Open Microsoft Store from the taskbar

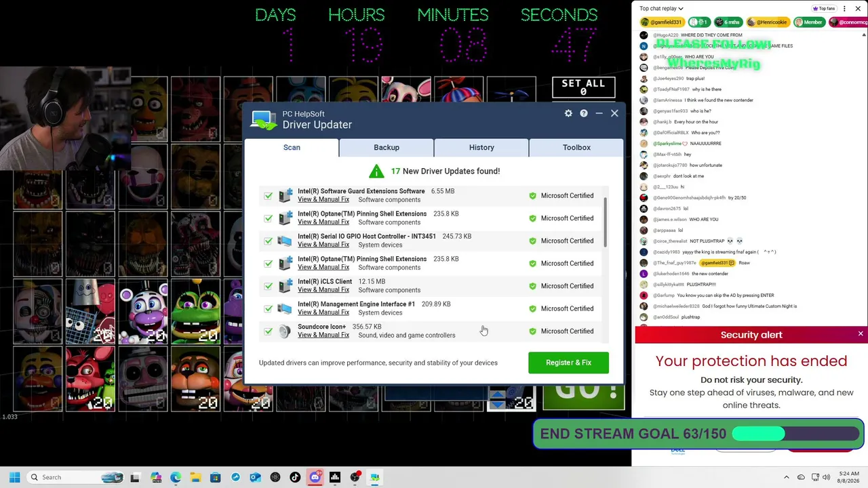(216, 477)
